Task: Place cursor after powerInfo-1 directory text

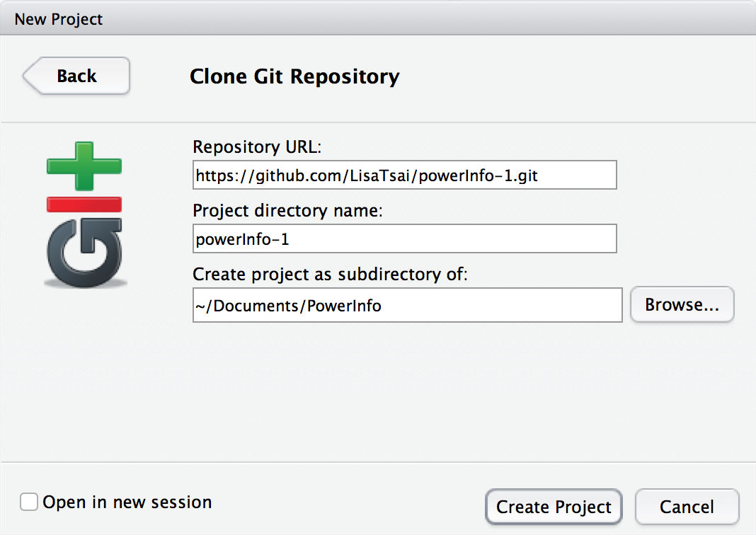Action: coord(290,239)
